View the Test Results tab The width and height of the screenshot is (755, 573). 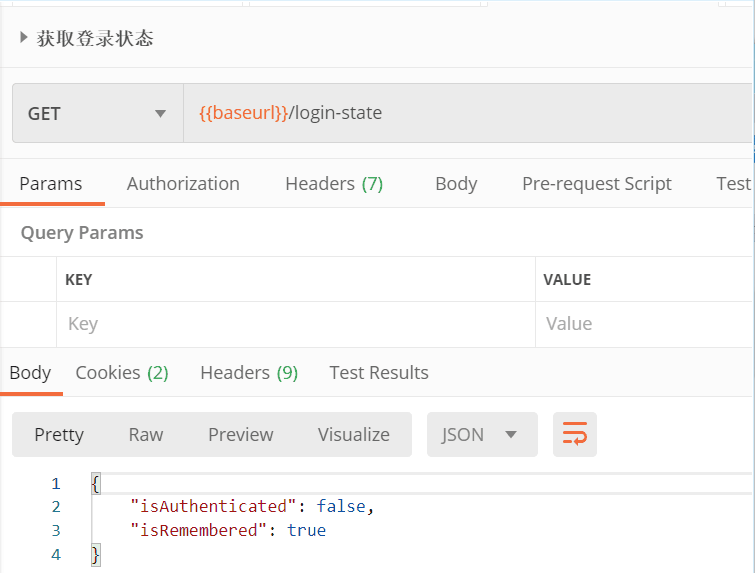click(x=379, y=373)
